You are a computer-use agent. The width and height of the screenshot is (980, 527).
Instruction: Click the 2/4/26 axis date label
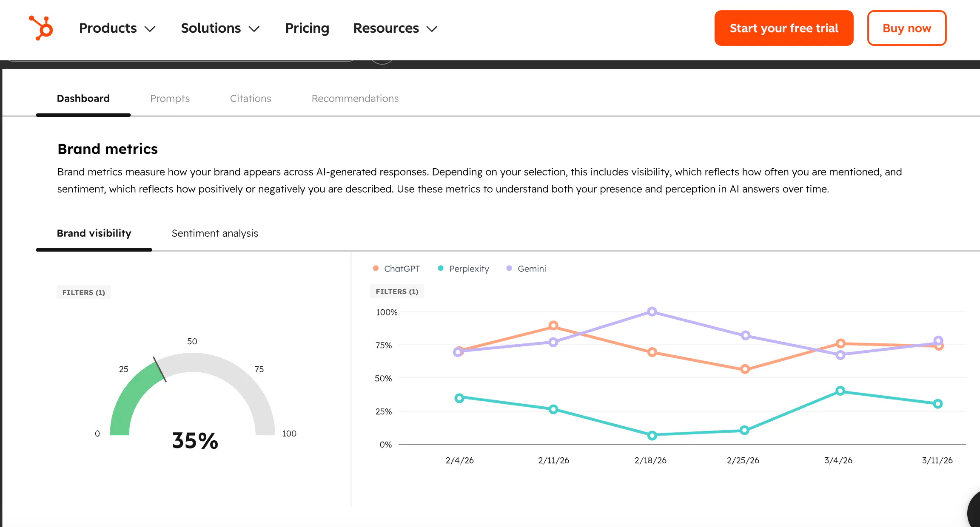[x=459, y=460]
